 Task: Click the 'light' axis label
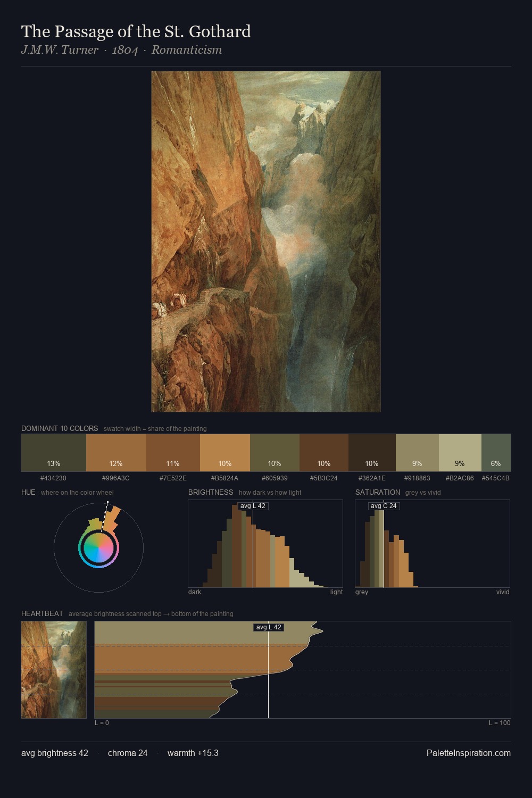[337, 592]
